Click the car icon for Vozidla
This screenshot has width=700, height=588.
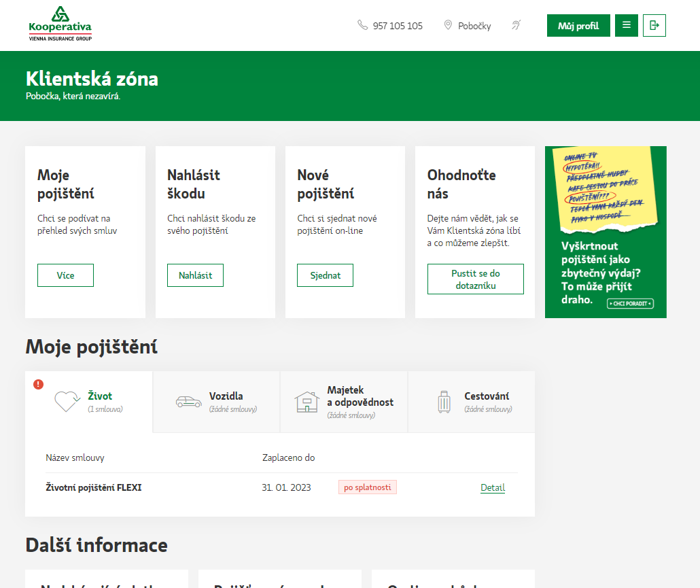(188, 402)
